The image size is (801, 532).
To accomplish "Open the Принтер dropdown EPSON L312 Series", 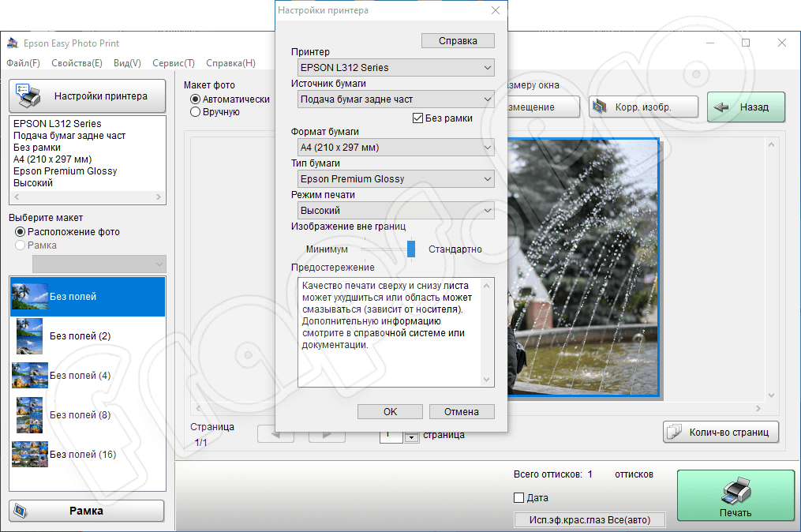I will 396,67.
